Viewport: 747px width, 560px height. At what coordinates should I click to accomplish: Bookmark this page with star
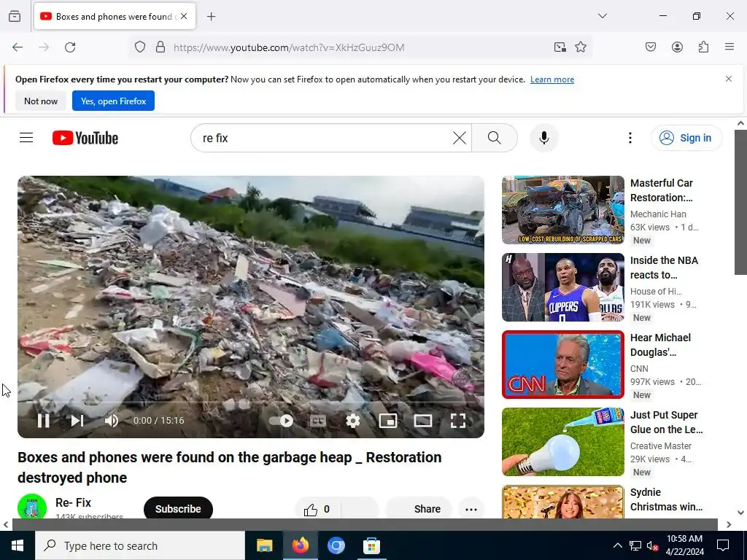tap(580, 47)
